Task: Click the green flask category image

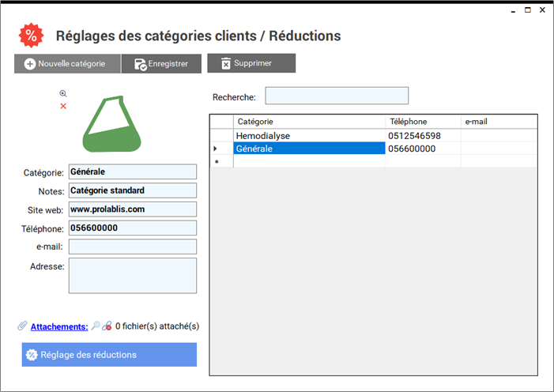Action: 111,125
